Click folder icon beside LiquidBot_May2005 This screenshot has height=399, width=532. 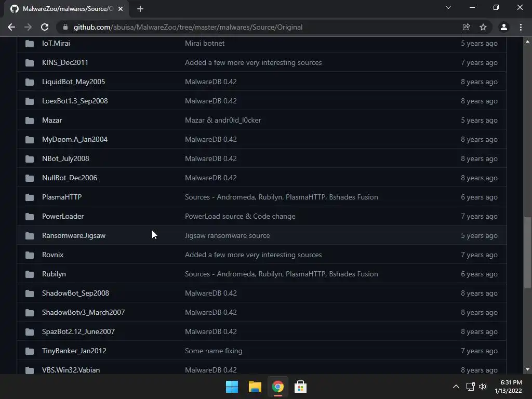(x=30, y=82)
